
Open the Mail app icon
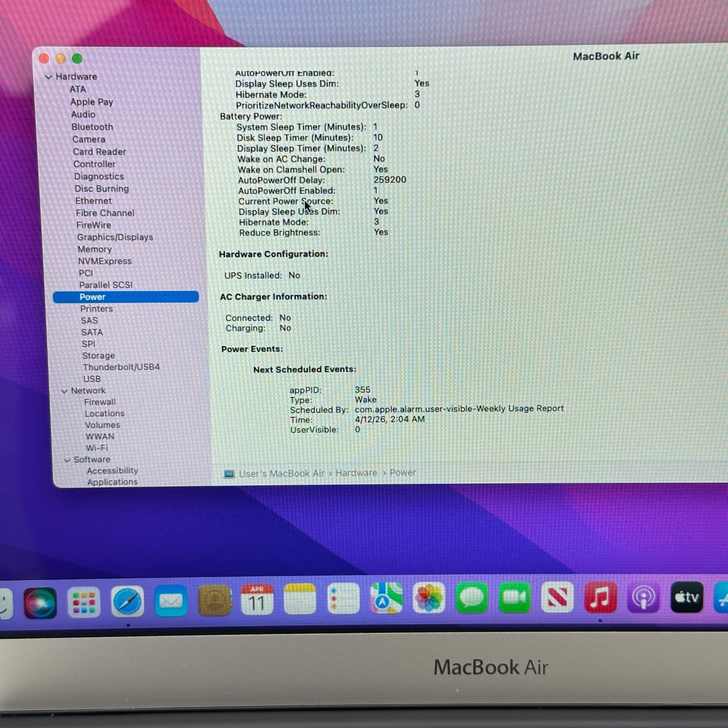(171, 601)
